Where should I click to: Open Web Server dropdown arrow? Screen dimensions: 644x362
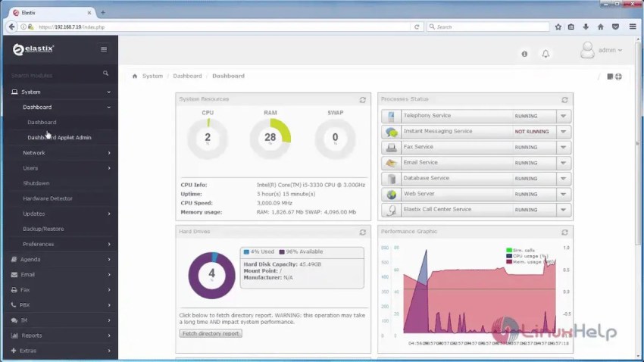point(564,194)
